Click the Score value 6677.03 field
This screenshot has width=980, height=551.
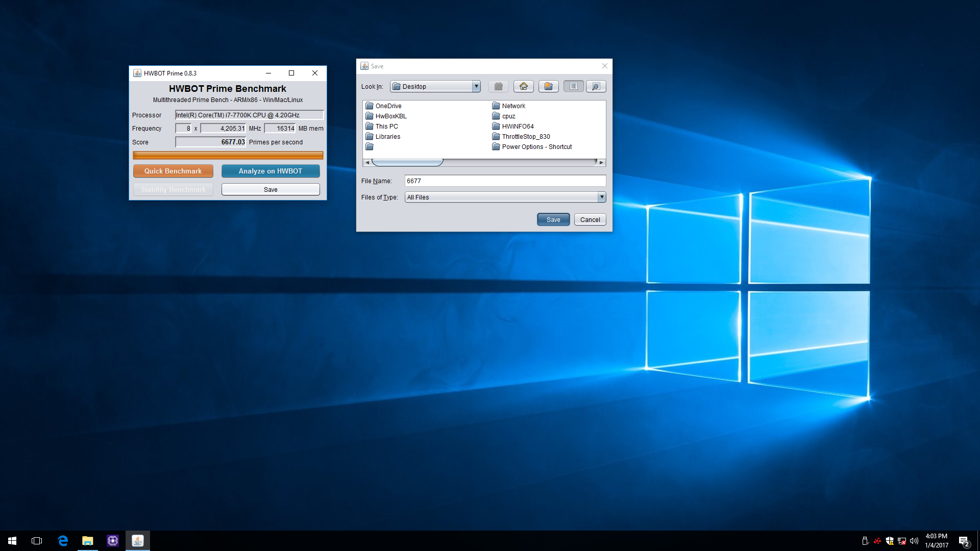coord(211,142)
